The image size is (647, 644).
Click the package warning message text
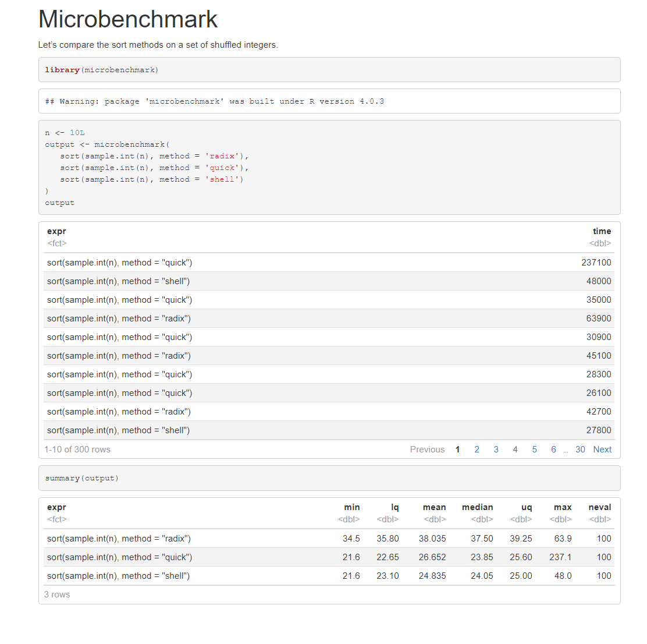coord(215,101)
